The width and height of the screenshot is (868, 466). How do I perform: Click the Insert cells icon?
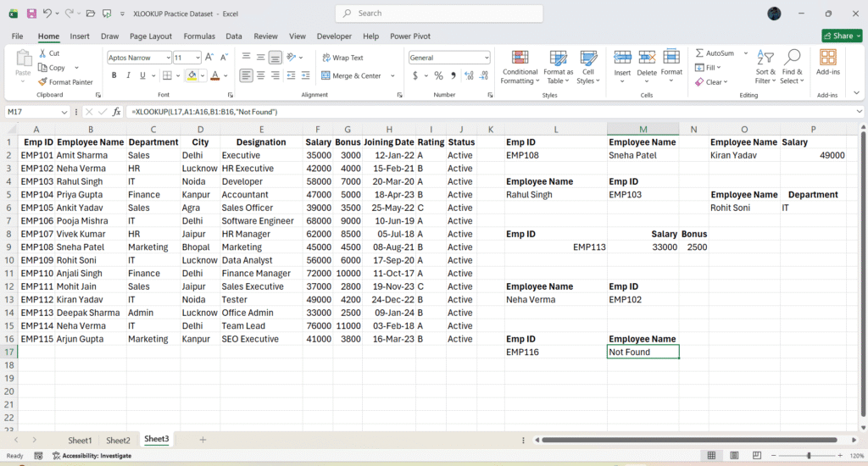(x=622, y=57)
